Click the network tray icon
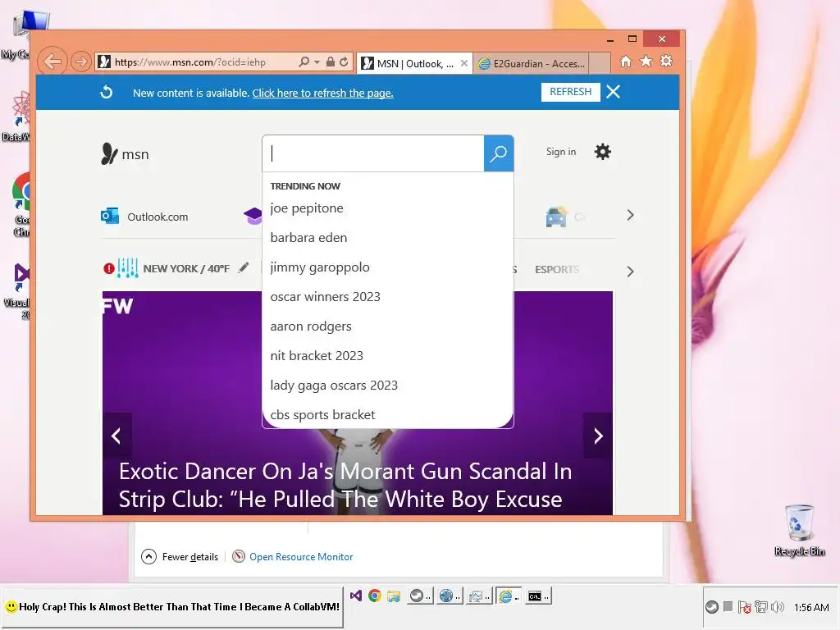 (760, 607)
